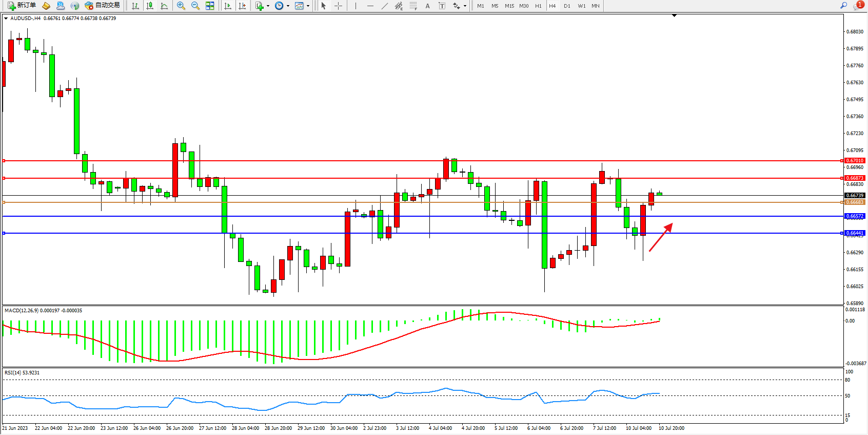Screen dimensions: 868x435
Task: Open the search magnifier at top right
Action: point(843,6)
